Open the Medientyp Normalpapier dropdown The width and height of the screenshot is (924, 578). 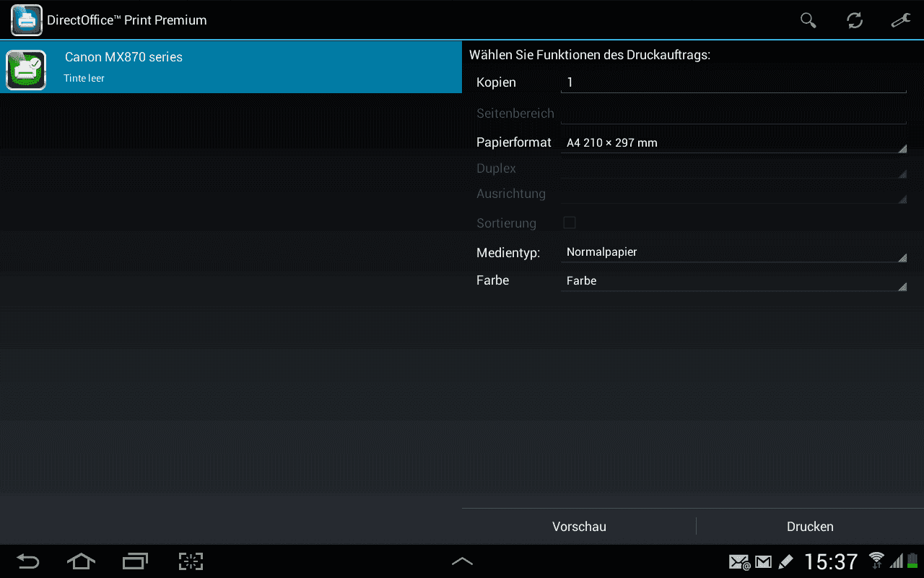[x=733, y=252]
